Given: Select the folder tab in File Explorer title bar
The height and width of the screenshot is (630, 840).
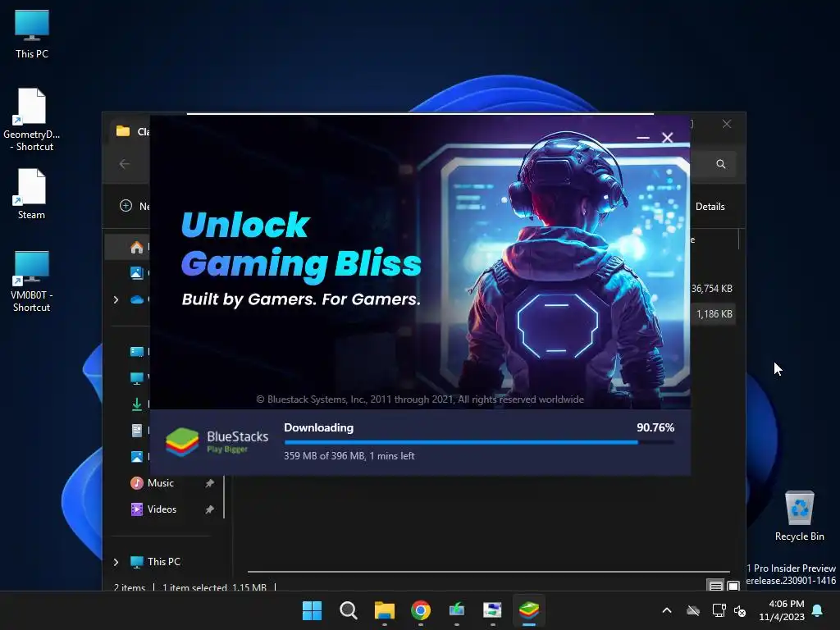Looking at the screenshot, I should coord(132,131).
